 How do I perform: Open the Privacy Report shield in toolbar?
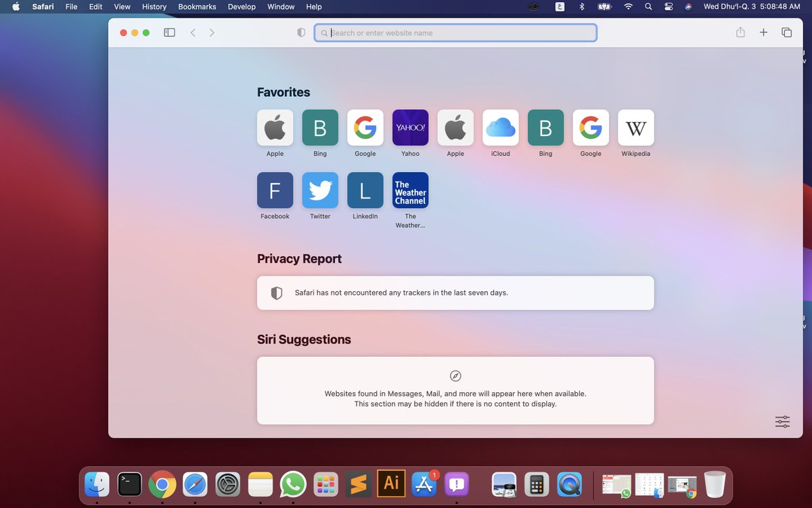[x=301, y=33]
